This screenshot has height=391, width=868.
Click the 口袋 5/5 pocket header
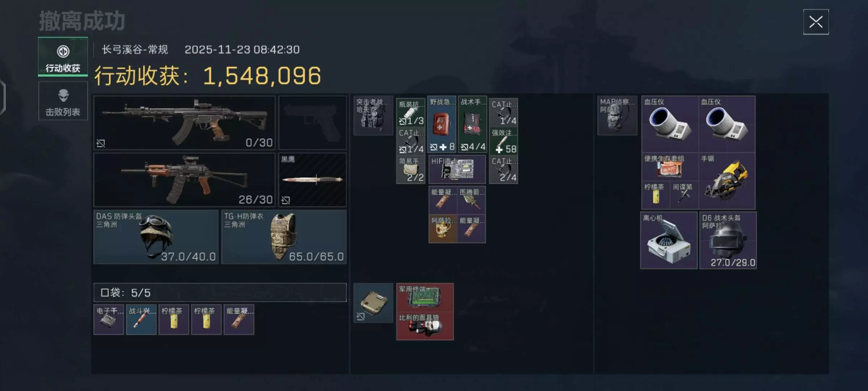pyautogui.click(x=220, y=293)
